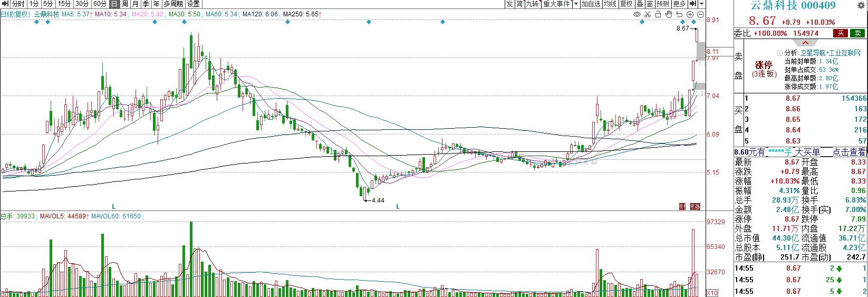Zoom in with the plus circle icon

[690, 14]
